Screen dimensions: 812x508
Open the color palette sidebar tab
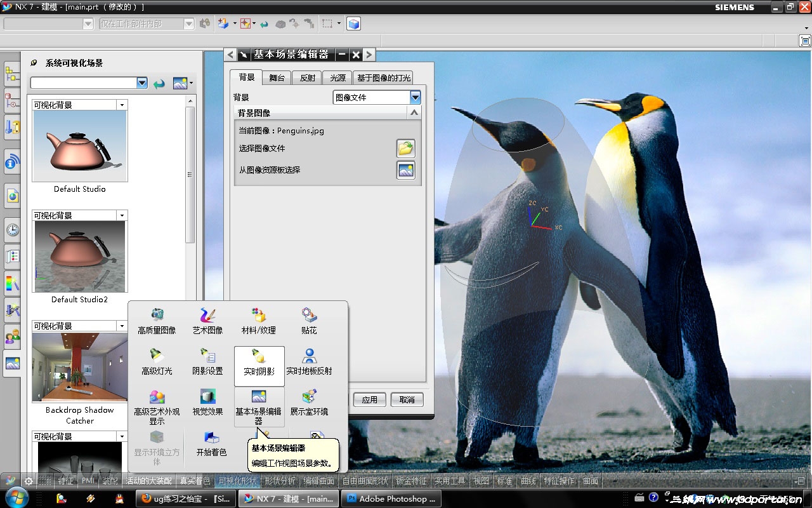coord(12,283)
